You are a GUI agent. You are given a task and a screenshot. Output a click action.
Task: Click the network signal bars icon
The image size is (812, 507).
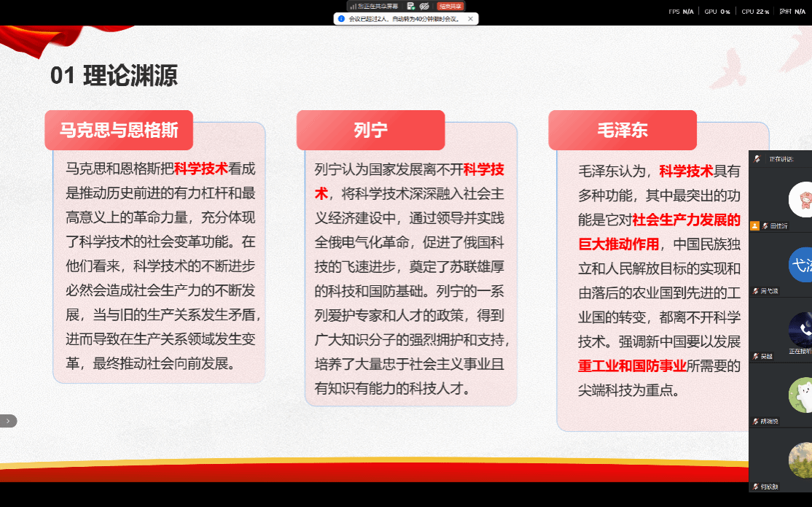[x=352, y=6]
